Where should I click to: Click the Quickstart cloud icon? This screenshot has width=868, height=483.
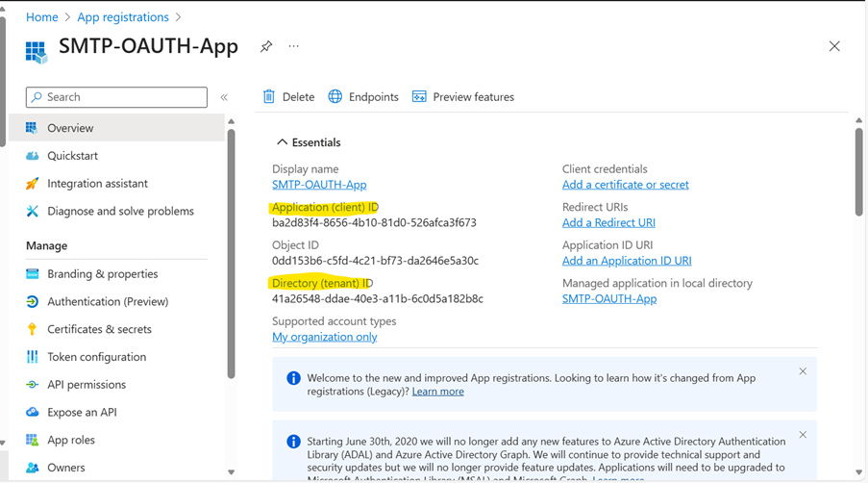pos(32,156)
